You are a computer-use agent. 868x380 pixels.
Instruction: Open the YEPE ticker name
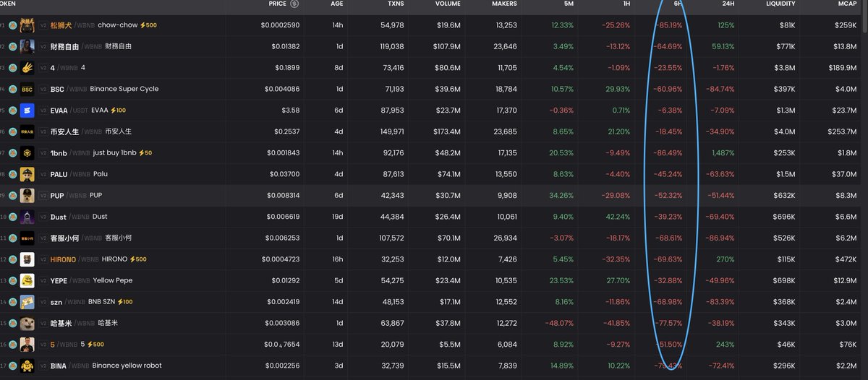(59, 280)
